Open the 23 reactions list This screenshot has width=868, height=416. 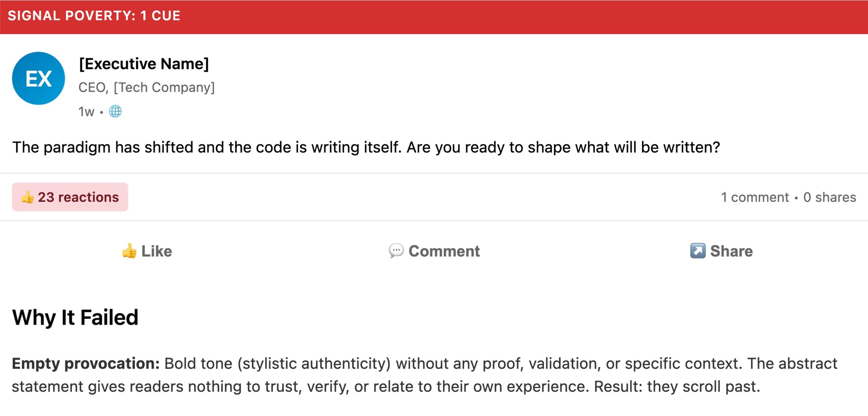pos(78,197)
